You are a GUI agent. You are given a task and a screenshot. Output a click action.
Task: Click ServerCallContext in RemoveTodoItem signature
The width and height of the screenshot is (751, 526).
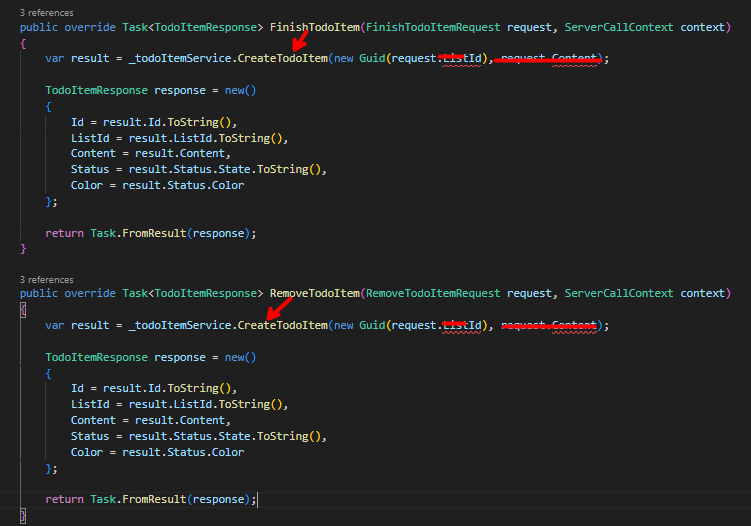618,293
